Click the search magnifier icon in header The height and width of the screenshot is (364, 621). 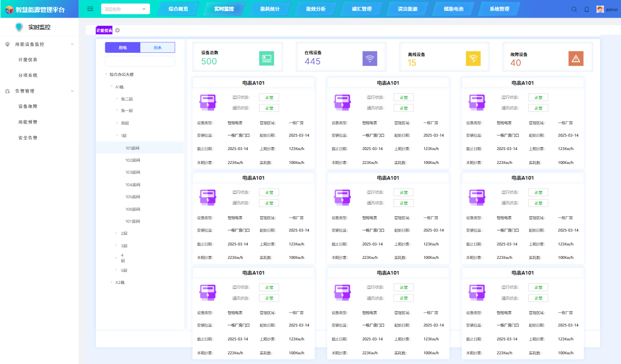574,9
